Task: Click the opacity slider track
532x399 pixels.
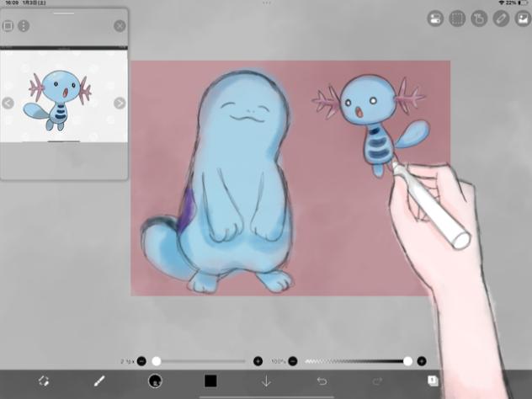Action: coord(358,361)
